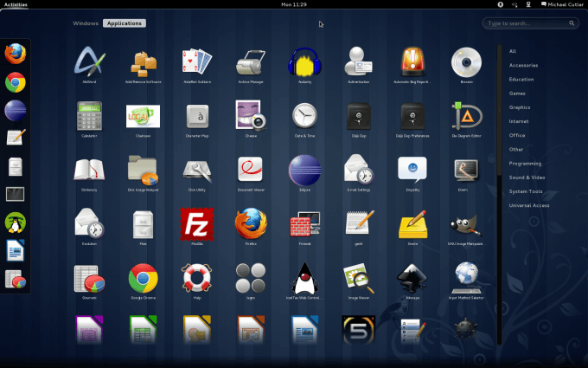
Task: Filter apps by the Games category
Action: click(x=517, y=93)
